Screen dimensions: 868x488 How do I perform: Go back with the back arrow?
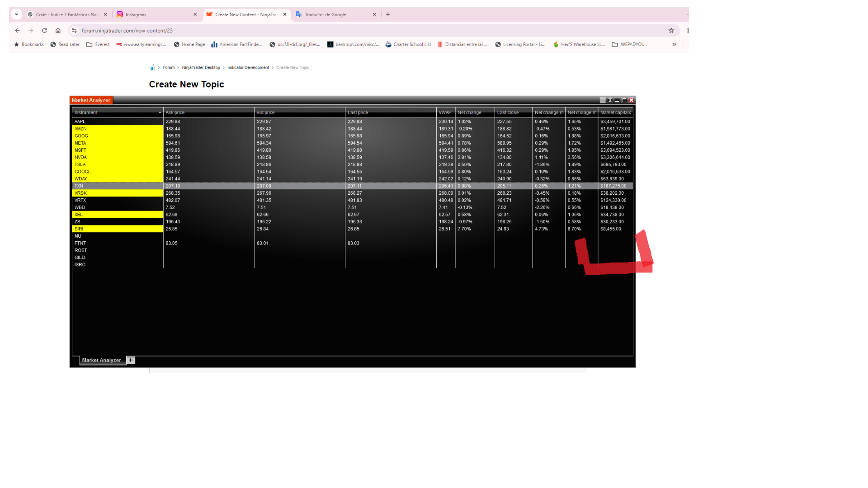[x=17, y=31]
